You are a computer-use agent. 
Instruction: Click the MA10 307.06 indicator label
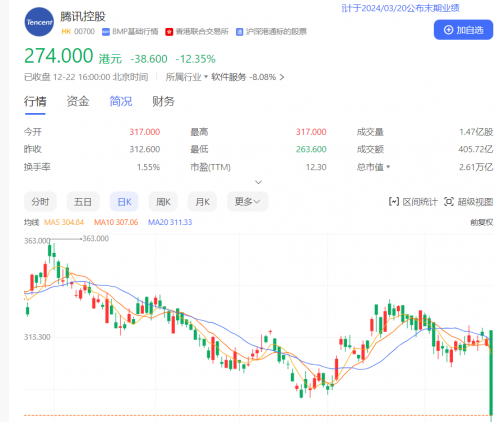click(x=116, y=222)
